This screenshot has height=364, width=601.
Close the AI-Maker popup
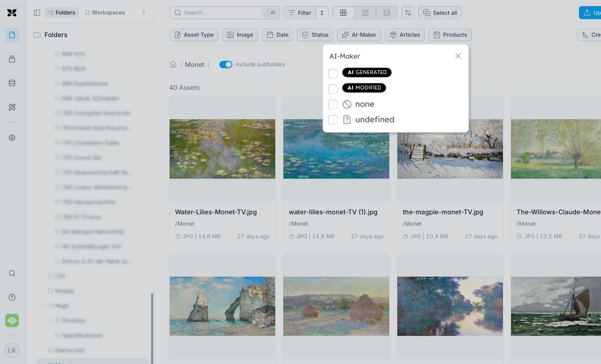tap(458, 56)
